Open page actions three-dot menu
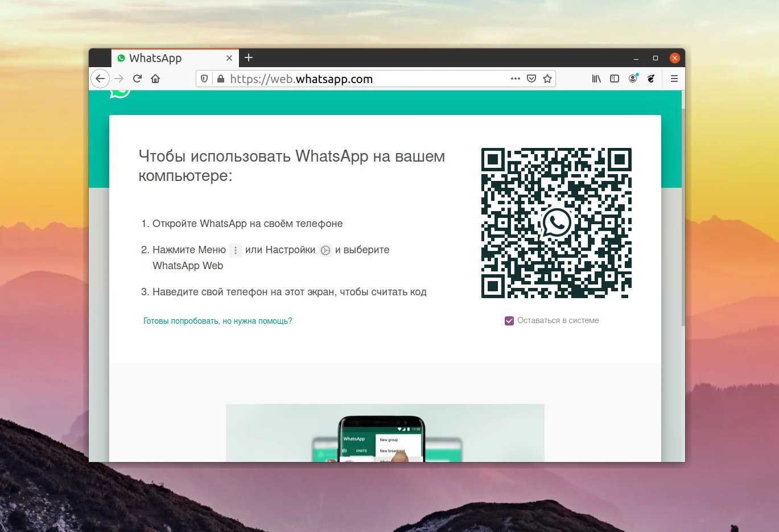This screenshot has width=779, height=532. pyautogui.click(x=516, y=79)
